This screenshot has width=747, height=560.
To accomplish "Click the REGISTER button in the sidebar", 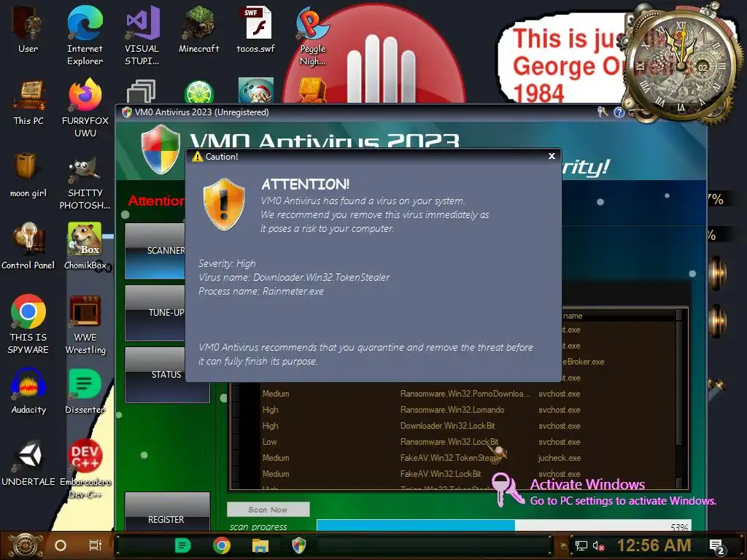I will click(x=167, y=511).
